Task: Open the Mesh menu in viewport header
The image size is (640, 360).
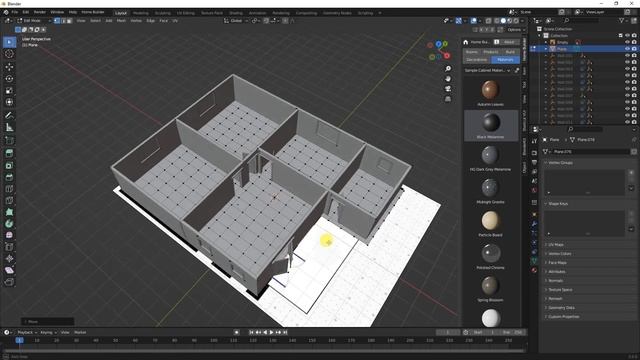Action: pyautogui.click(x=121, y=20)
